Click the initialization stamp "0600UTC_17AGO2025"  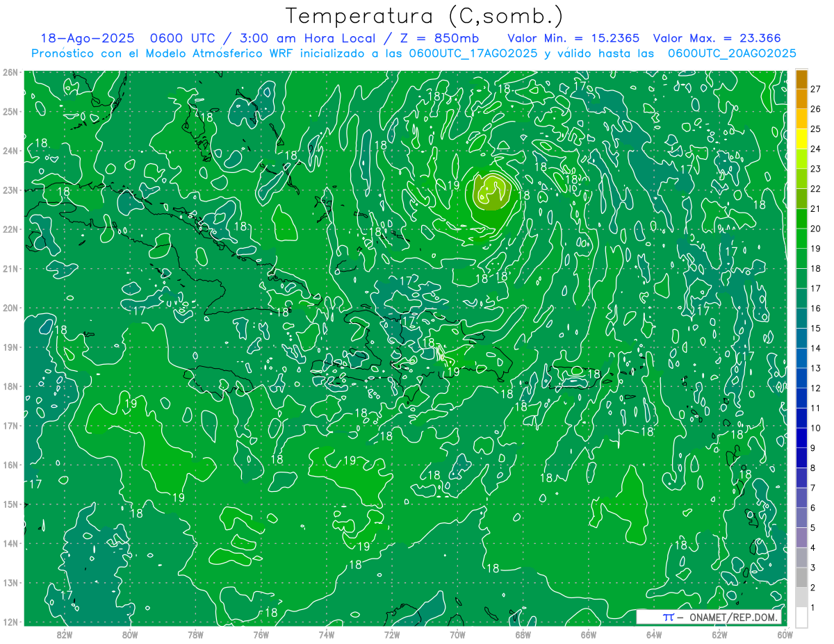click(473, 53)
